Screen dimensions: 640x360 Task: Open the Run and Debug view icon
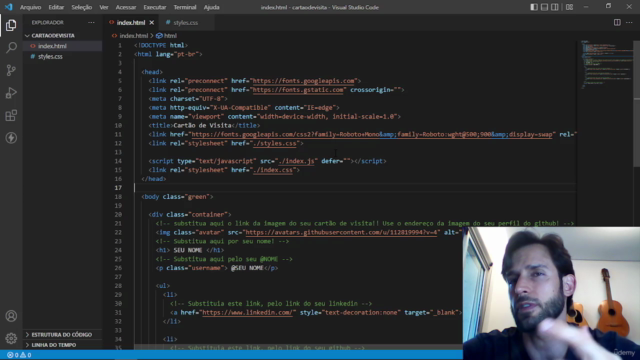click(11, 93)
